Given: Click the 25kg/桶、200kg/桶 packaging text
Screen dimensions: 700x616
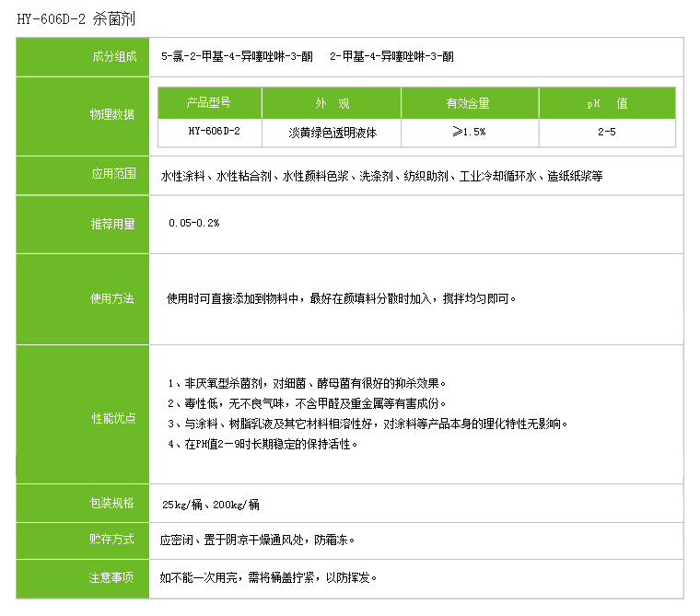Looking at the screenshot, I should [210, 504].
